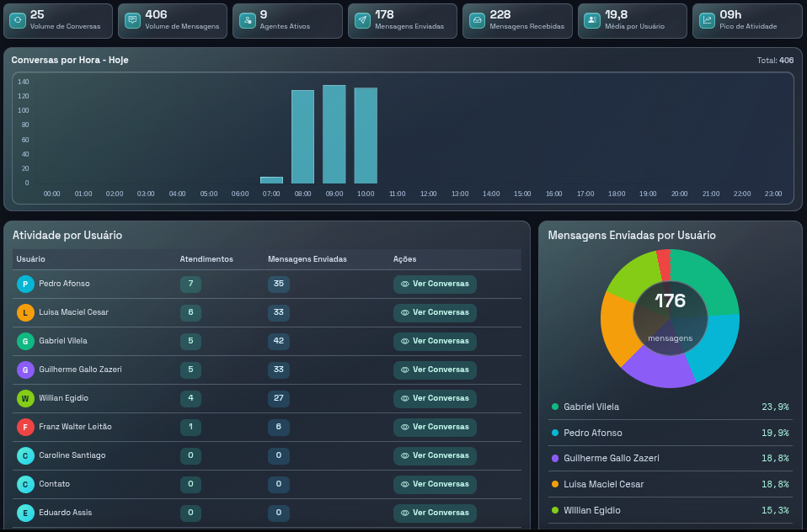Click Guilherme Gallo Zazeri legend entry

(670, 458)
